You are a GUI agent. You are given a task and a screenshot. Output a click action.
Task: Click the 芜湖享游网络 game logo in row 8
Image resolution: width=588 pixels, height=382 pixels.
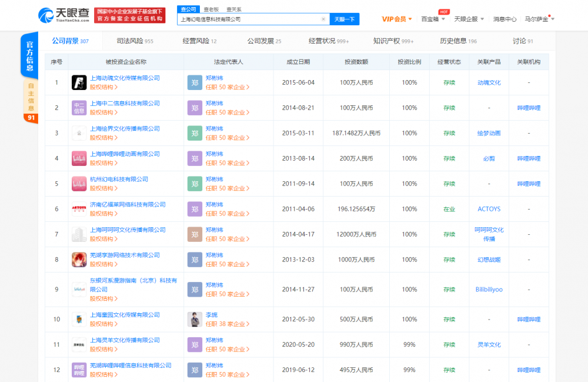click(79, 260)
